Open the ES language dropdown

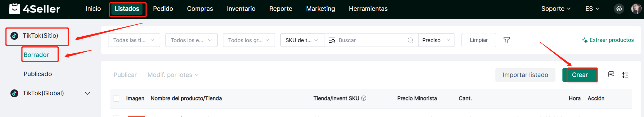coord(592,9)
